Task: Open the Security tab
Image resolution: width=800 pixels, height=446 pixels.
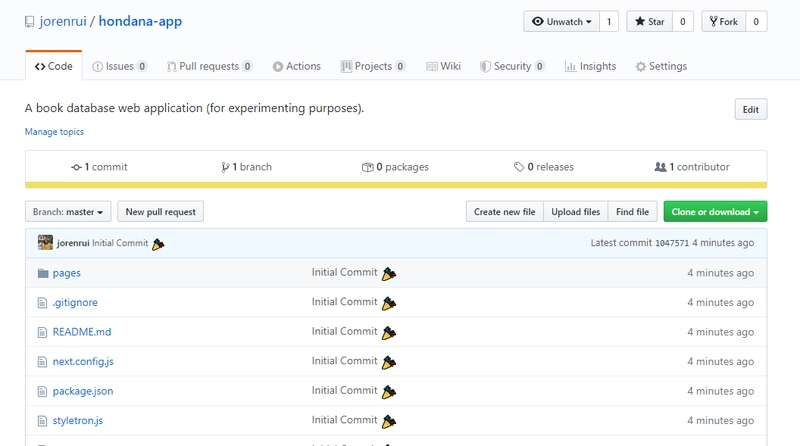Action: 512,66
